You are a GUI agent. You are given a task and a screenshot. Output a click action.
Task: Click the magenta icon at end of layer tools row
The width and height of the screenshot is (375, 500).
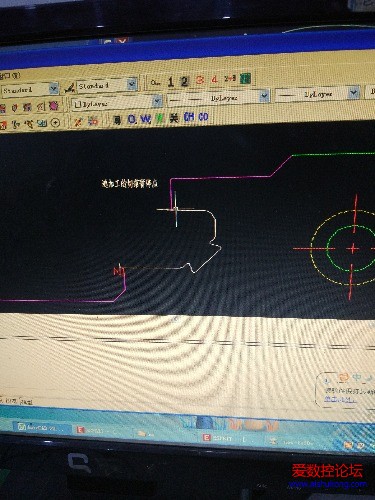[x=53, y=106]
